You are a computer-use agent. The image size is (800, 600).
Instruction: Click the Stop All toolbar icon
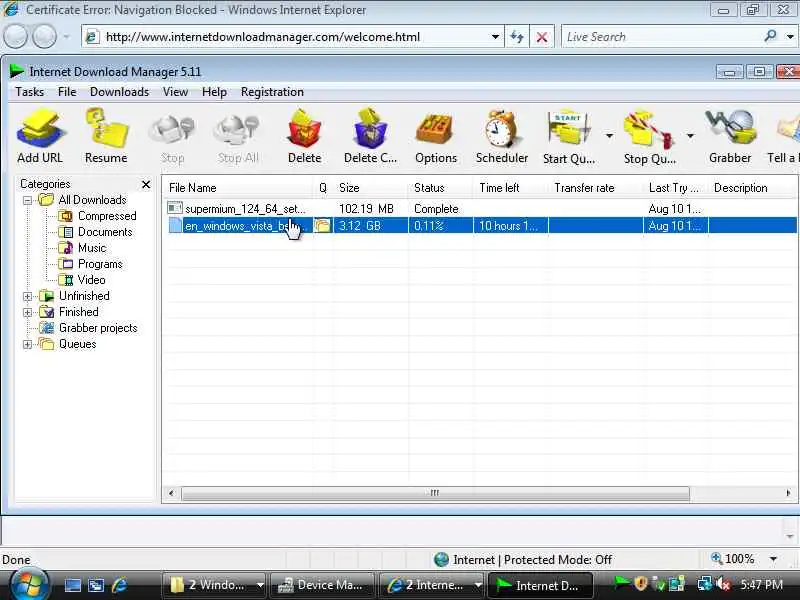[238, 136]
